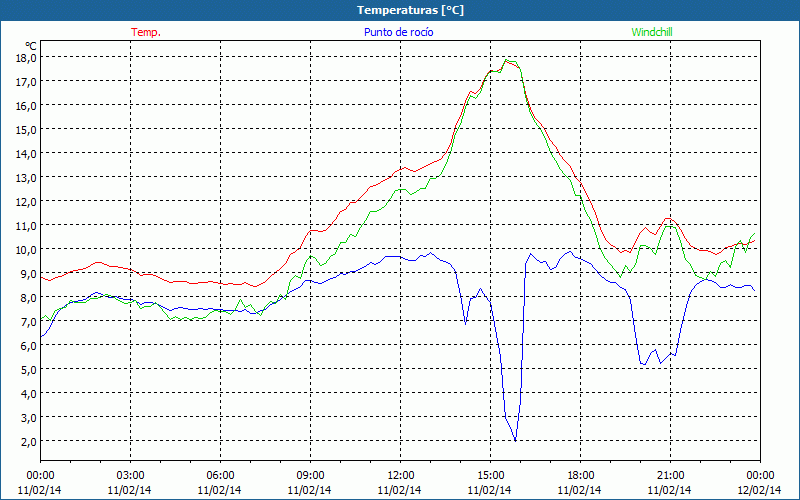Screen dimensions: 800x500
Task: Click the 03:00 time axis label
Action: 130,476
